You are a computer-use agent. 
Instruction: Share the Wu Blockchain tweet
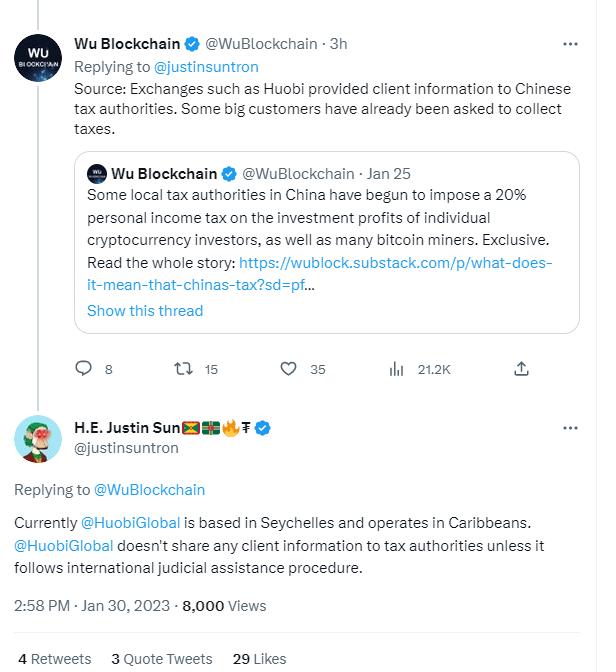(x=521, y=369)
